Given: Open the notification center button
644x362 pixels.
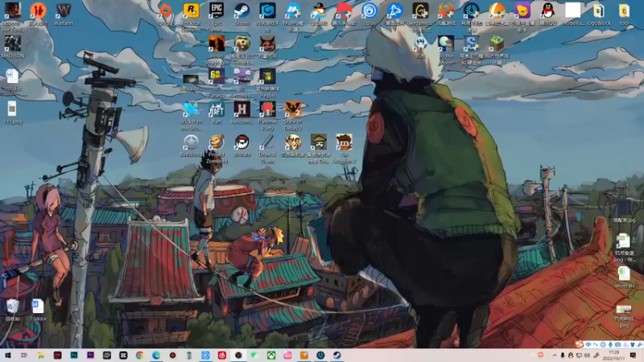Looking at the screenshot, I should (633, 356).
